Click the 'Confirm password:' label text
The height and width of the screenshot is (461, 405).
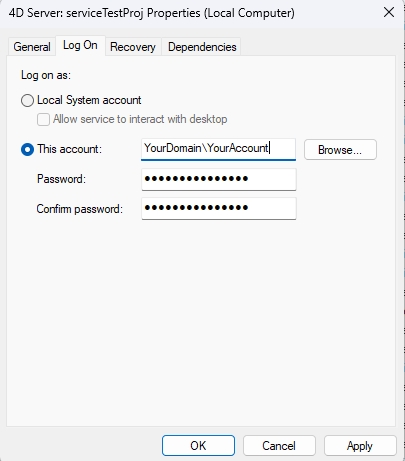point(80,209)
